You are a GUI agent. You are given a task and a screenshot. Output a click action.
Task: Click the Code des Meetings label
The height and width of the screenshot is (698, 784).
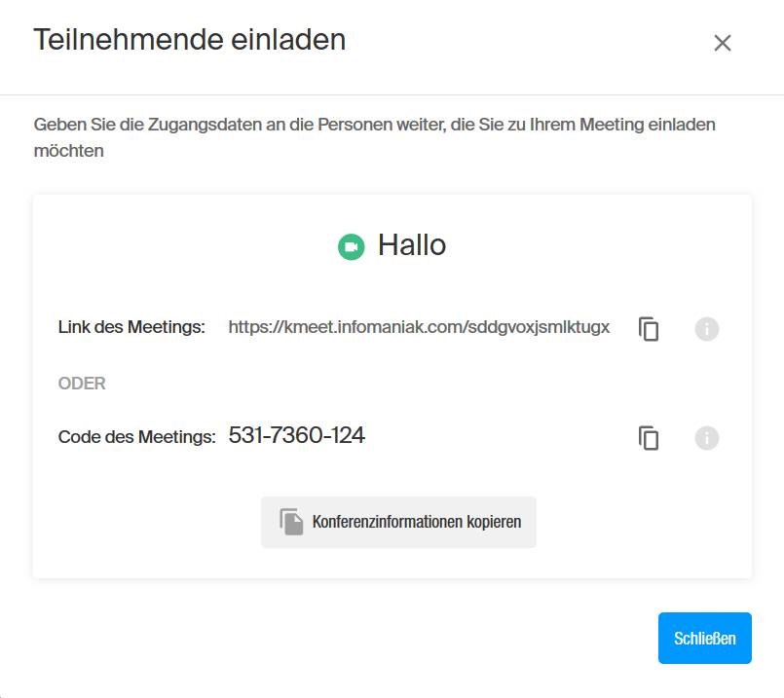tap(137, 437)
